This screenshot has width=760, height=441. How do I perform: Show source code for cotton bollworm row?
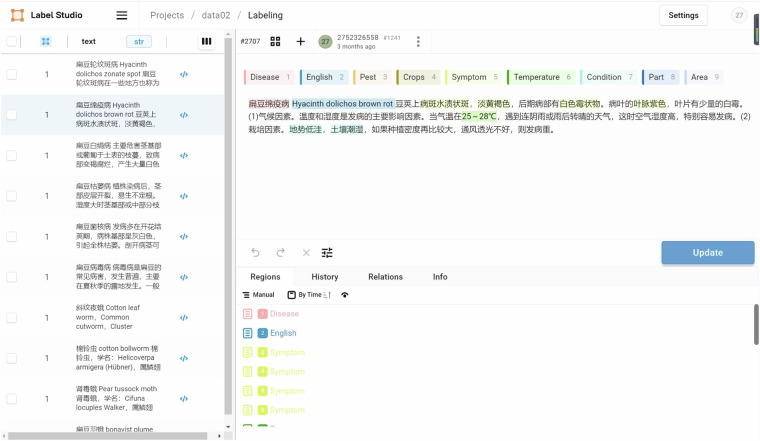click(x=184, y=359)
